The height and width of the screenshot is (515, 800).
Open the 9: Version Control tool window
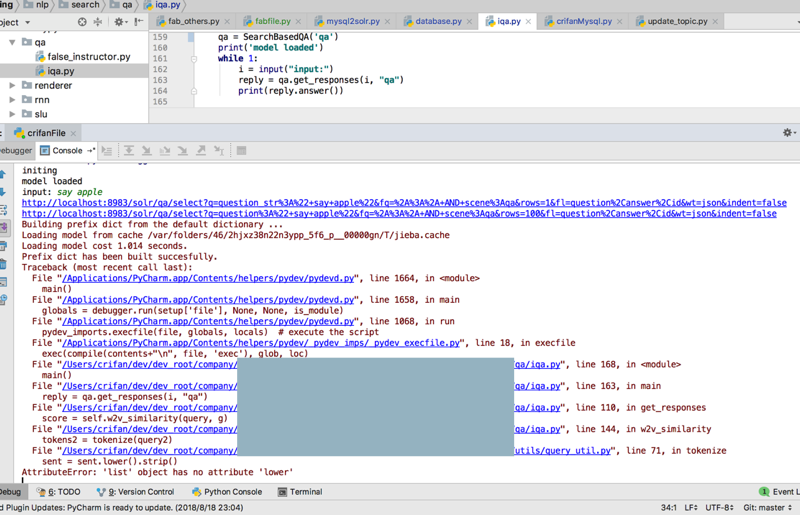pos(136,492)
